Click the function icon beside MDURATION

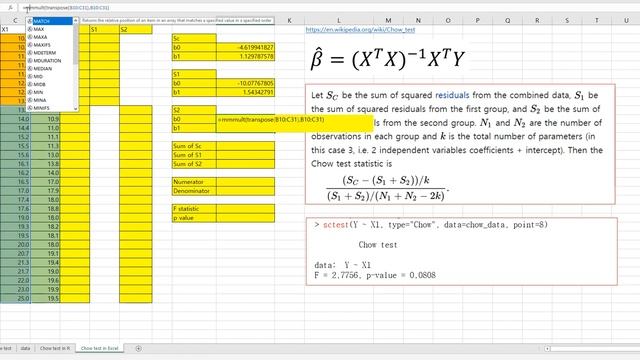coord(30,61)
